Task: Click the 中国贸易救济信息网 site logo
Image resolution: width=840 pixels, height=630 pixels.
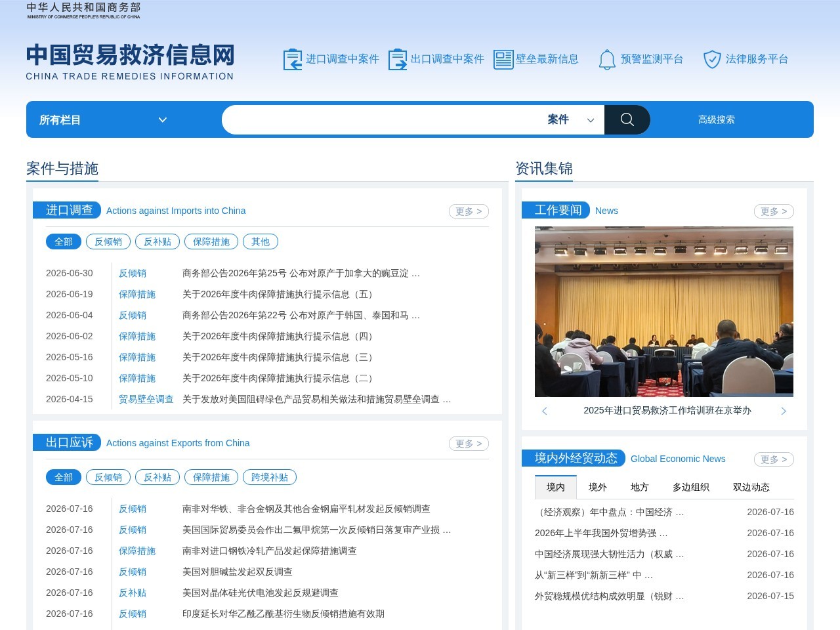Action: click(x=130, y=62)
